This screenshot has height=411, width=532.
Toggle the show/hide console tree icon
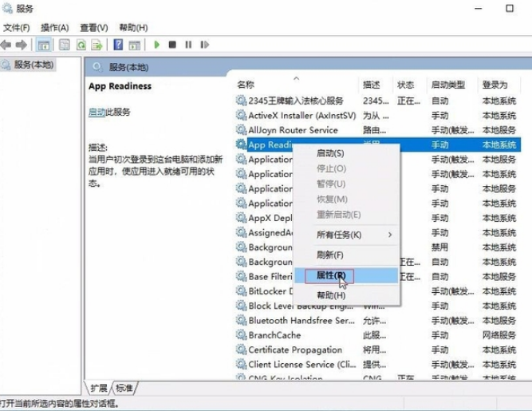43,45
